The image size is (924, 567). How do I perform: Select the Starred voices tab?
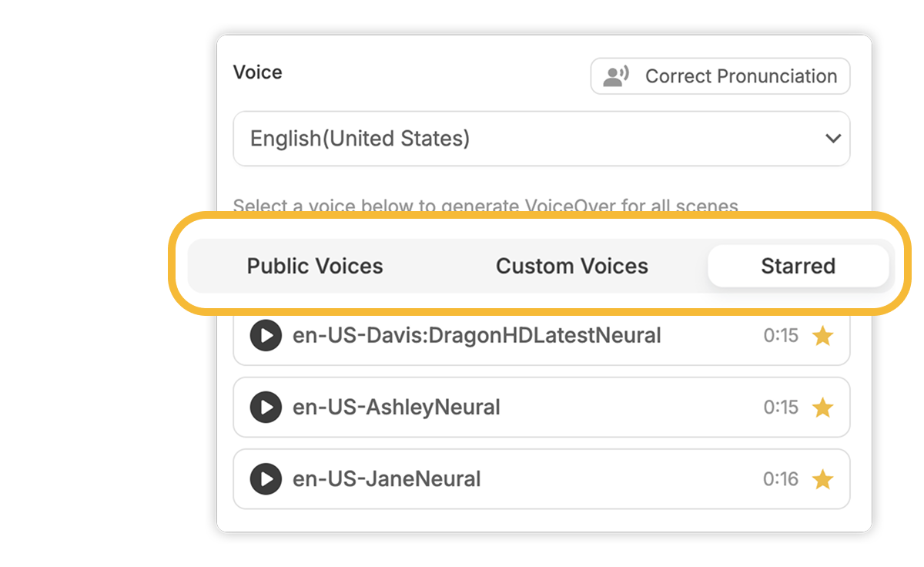click(798, 266)
